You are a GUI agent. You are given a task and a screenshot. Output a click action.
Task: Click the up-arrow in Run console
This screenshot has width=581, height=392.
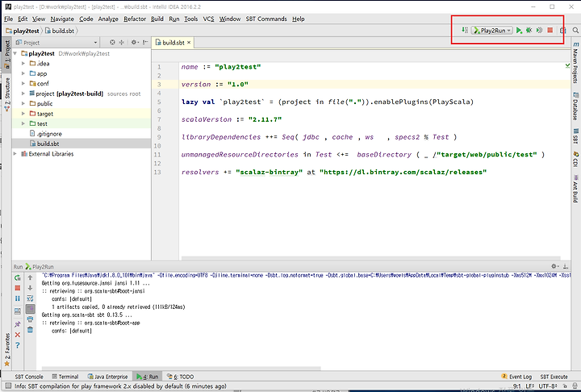click(x=31, y=277)
